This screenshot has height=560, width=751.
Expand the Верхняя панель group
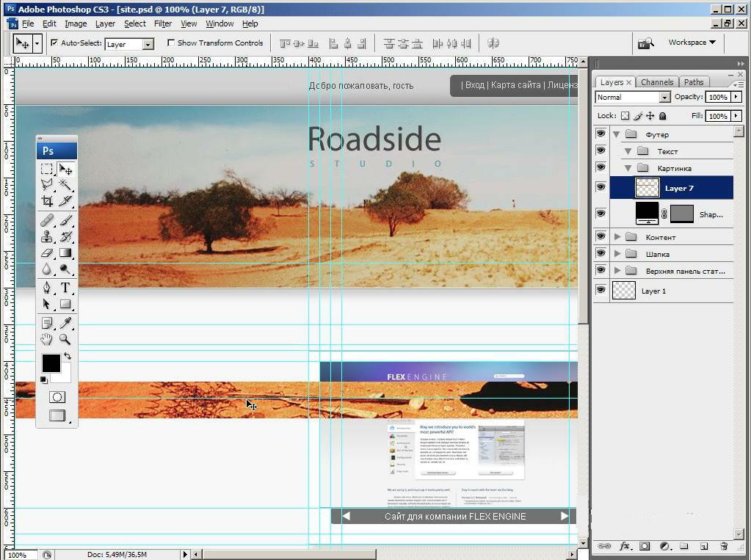pyautogui.click(x=617, y=271)
